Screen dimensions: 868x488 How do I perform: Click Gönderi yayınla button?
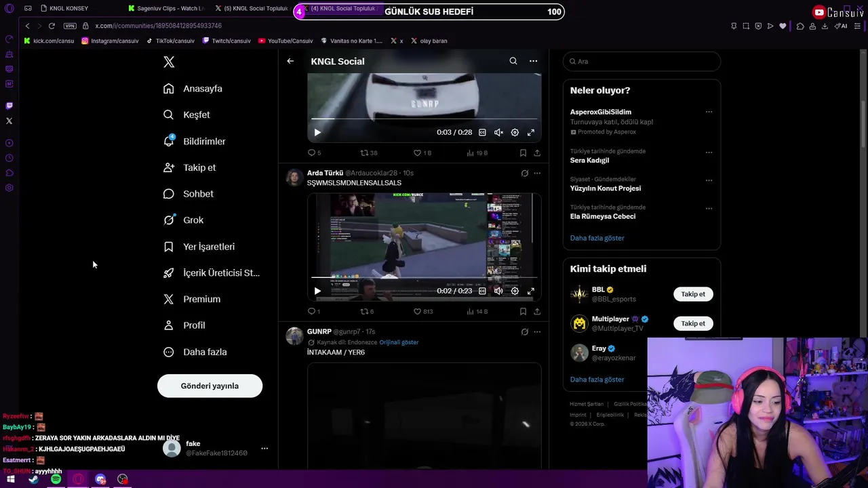click(210, 386)
